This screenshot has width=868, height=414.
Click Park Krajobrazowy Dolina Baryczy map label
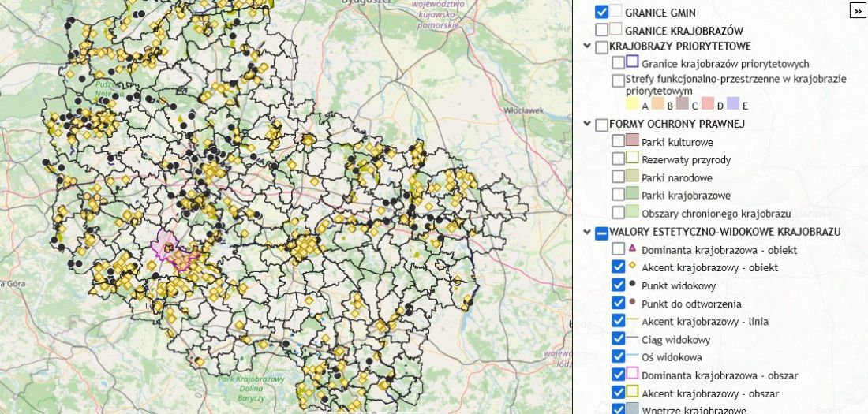point(250,389)
